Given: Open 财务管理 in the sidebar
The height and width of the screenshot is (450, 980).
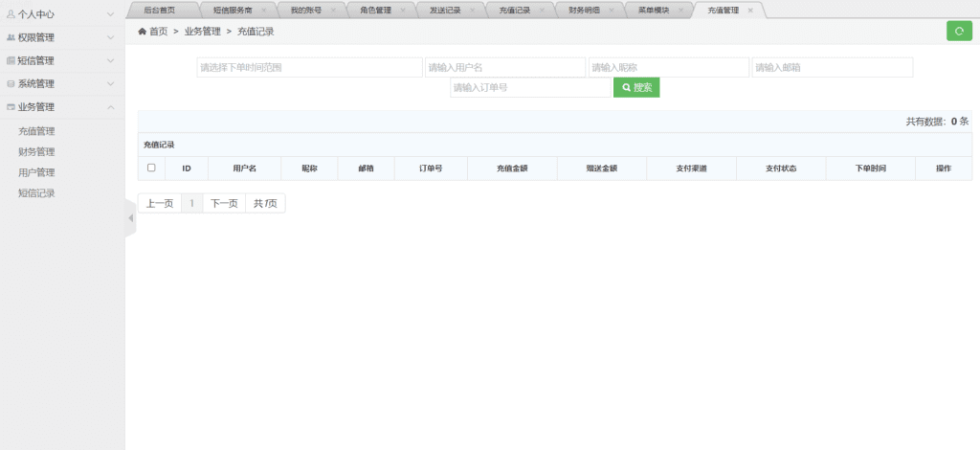Looking at the screenshot, I should (36, 152).
